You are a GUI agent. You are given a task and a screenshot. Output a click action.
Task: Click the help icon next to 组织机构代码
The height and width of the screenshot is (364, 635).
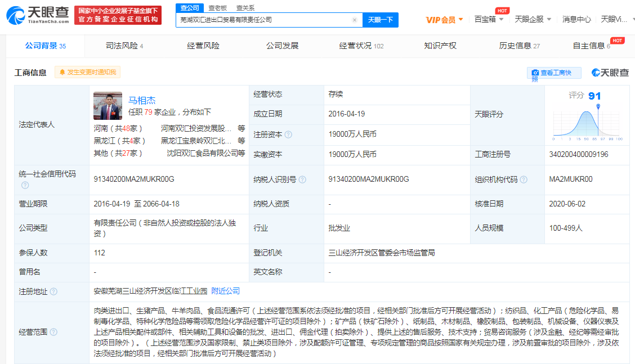coord(524,179)
